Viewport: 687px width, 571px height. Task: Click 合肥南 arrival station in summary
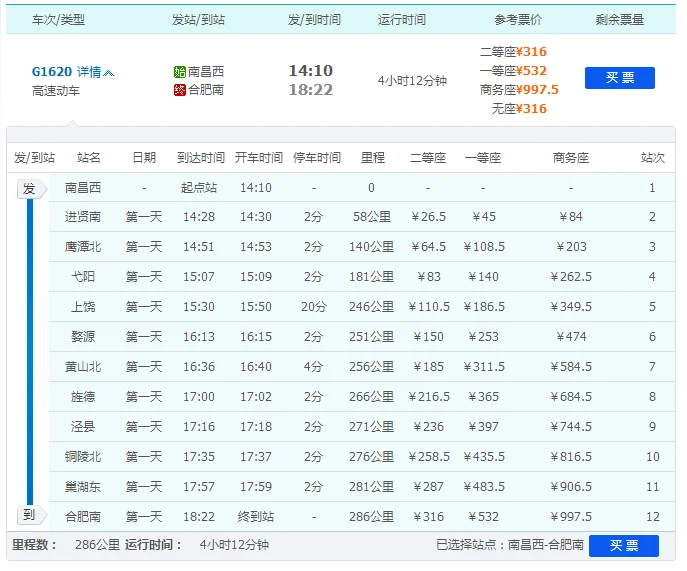(206, 90)
